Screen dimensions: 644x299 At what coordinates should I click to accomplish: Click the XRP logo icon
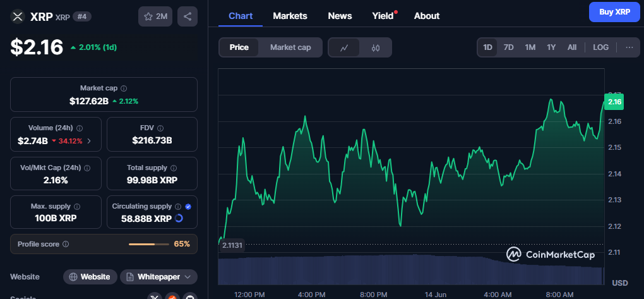pos(18,16)
